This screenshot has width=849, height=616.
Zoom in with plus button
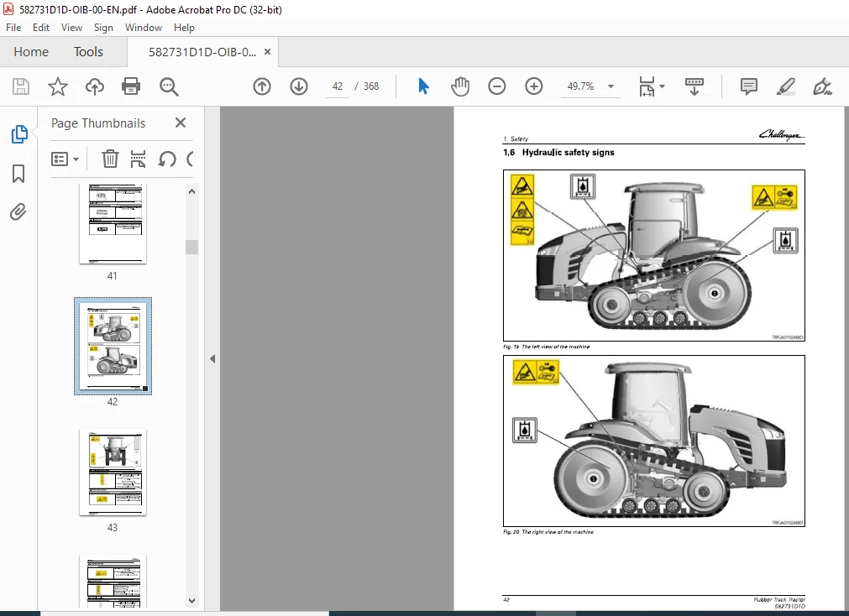[534, 86]
